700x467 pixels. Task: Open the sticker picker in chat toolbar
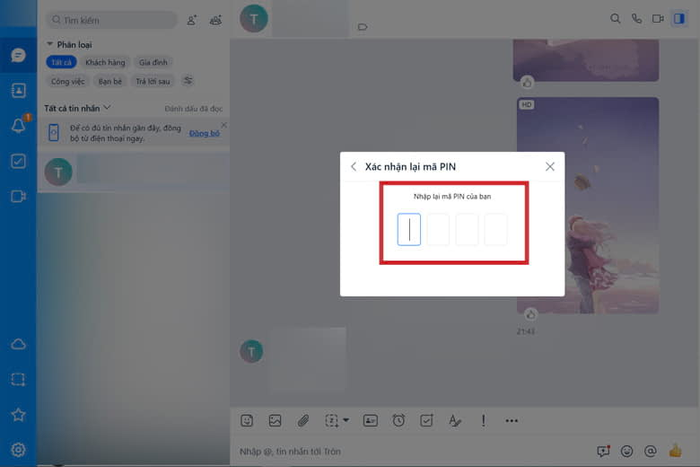(x=247, y=421)
